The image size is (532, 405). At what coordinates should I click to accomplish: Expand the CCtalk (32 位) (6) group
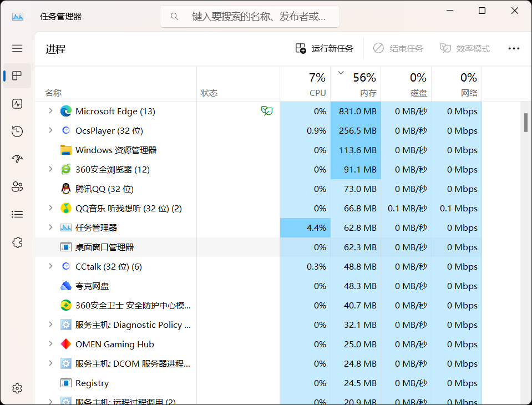(50, 266)
